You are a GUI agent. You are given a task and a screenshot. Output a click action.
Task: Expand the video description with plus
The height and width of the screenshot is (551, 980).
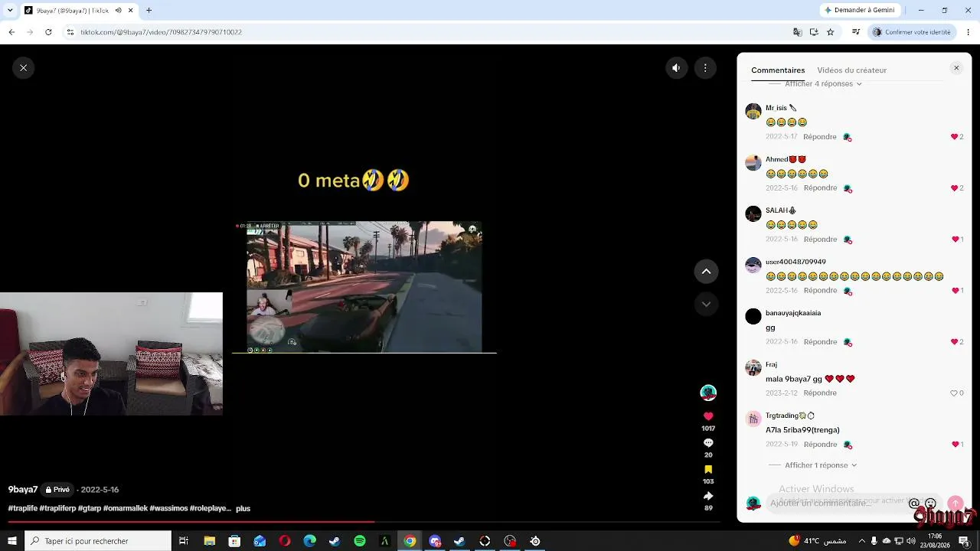coord(243,508)
